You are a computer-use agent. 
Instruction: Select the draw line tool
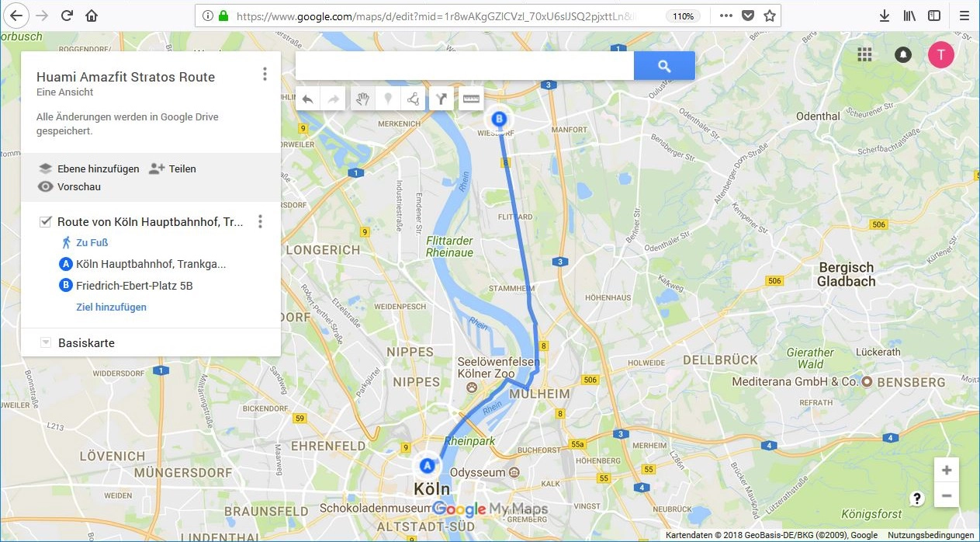(413, 99)
